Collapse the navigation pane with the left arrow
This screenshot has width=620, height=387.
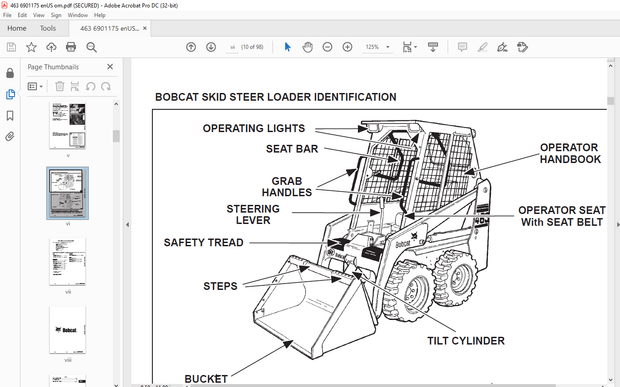click(x=127, y=225)
